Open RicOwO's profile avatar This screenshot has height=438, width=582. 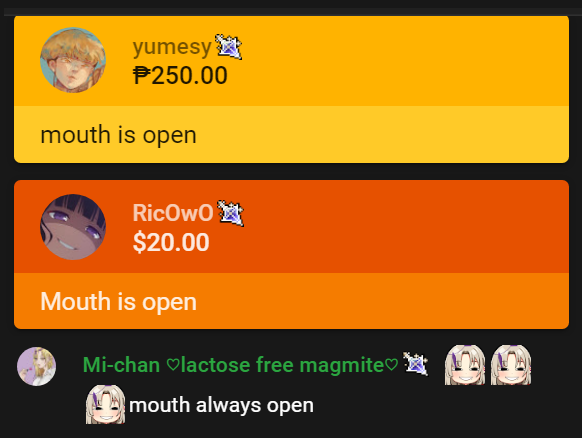pyautogui.click(x=73, y=227)
